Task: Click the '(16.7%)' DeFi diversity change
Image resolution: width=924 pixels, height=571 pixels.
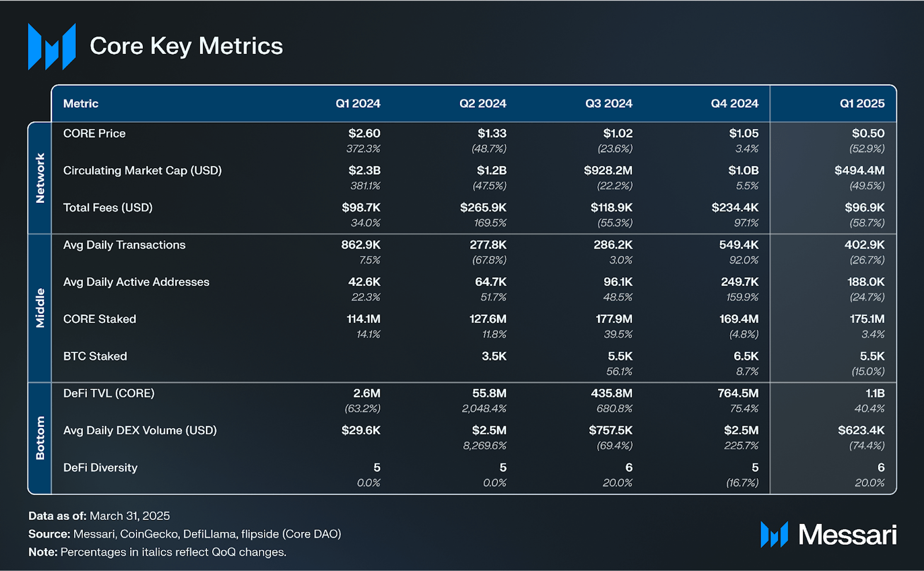Action: pos(742,483)
